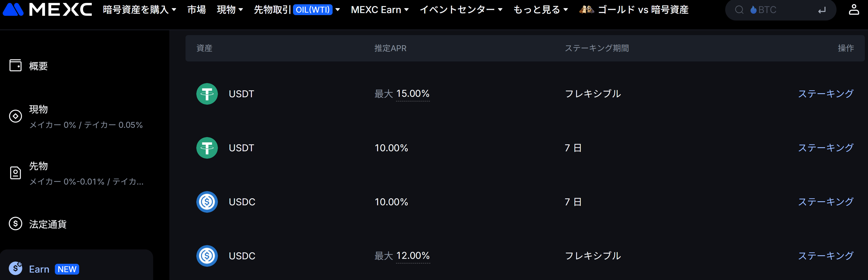Open the user profile icon
Viewport: 868px width, 280px height.
tap(854, 9)
